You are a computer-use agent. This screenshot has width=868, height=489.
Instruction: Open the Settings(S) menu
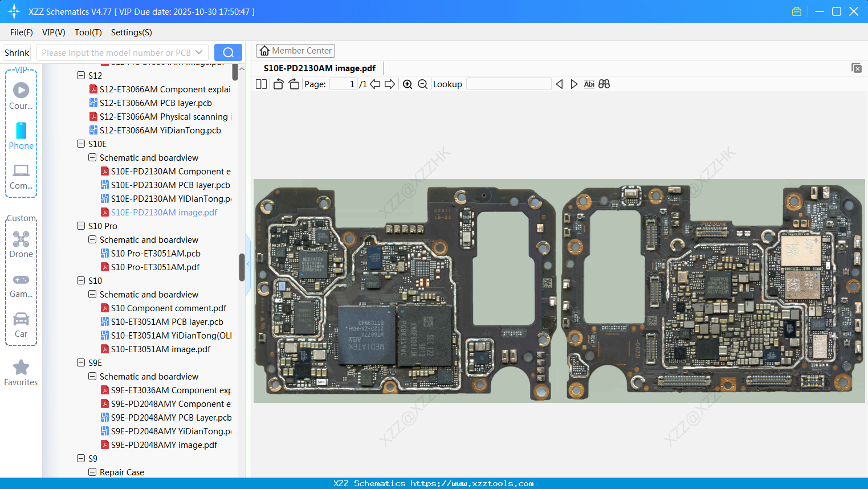[x=131, y=32]
